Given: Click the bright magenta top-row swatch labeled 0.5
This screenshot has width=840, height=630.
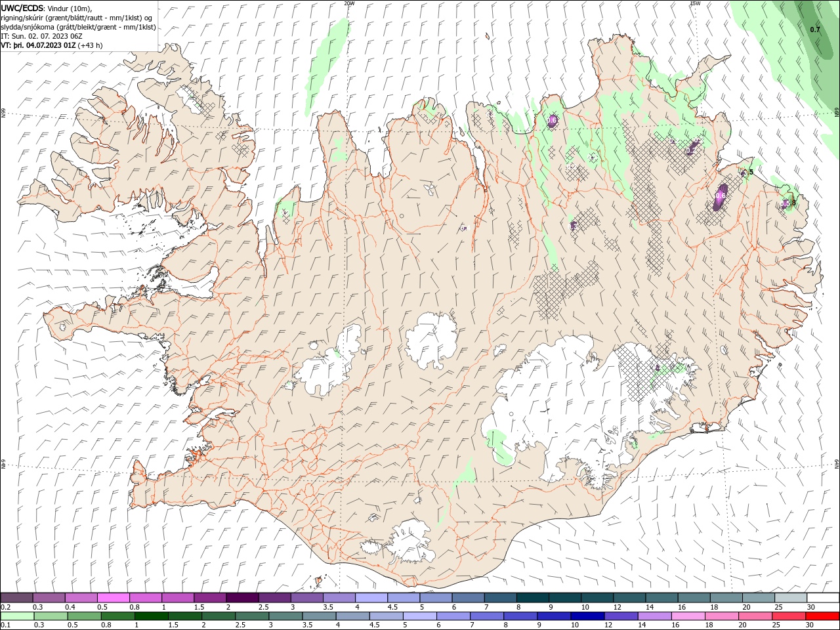Looking at the screenshot, I should pyautogui.click(x=113, y=598).
